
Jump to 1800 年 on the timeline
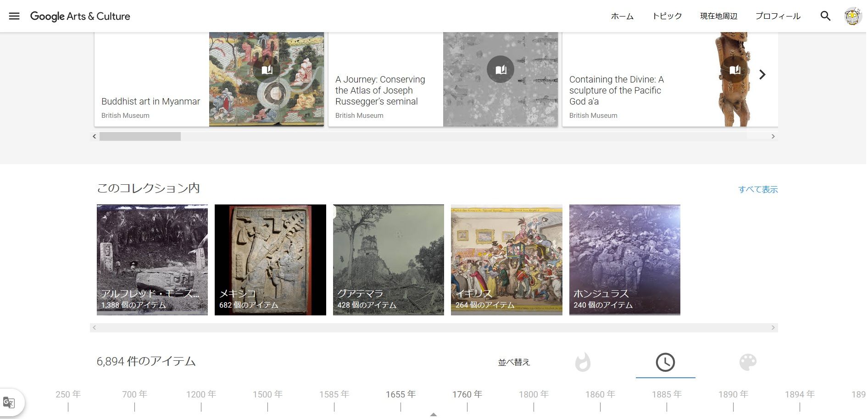[534, 394]
